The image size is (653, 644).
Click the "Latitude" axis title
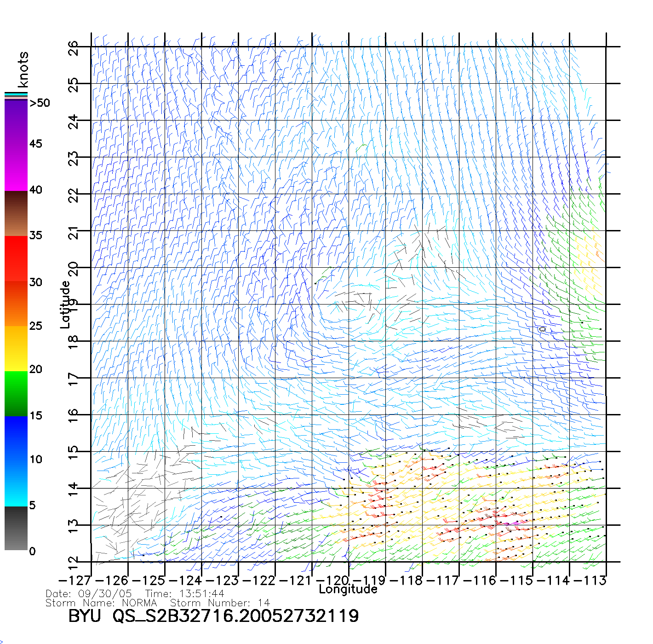pyautogui.click(x=65, y=305)
